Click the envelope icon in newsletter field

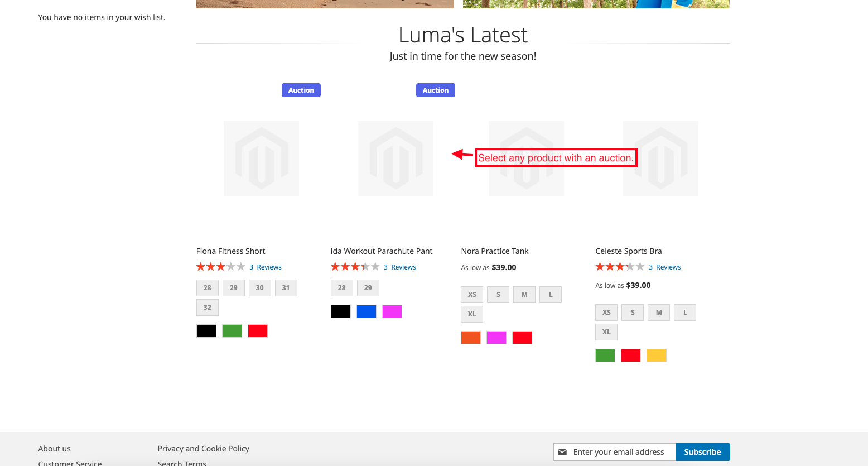[x=562, y=452]
